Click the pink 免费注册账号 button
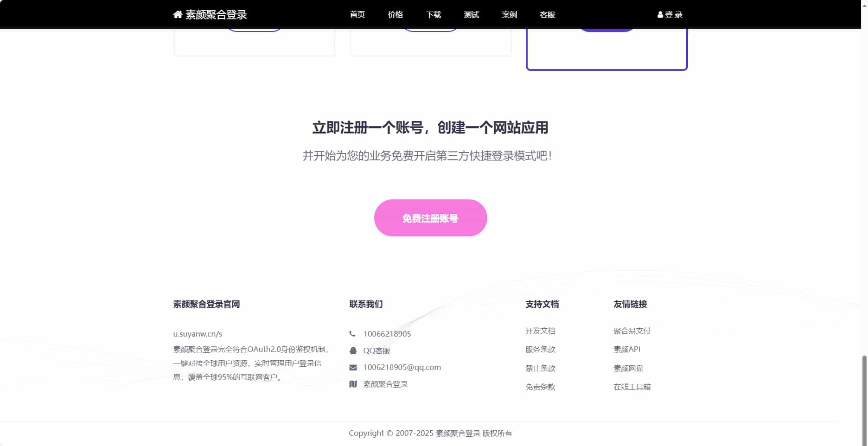The image size is (868, 446). tap(430, 218)
